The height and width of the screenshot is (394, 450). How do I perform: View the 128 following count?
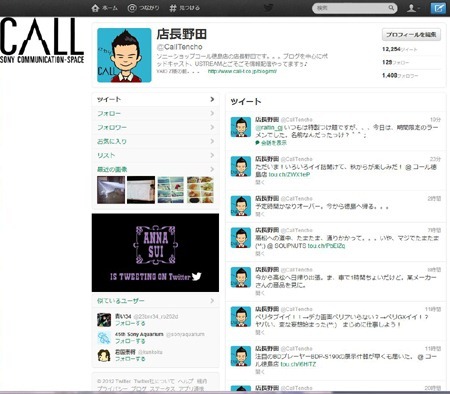[396, 62]
